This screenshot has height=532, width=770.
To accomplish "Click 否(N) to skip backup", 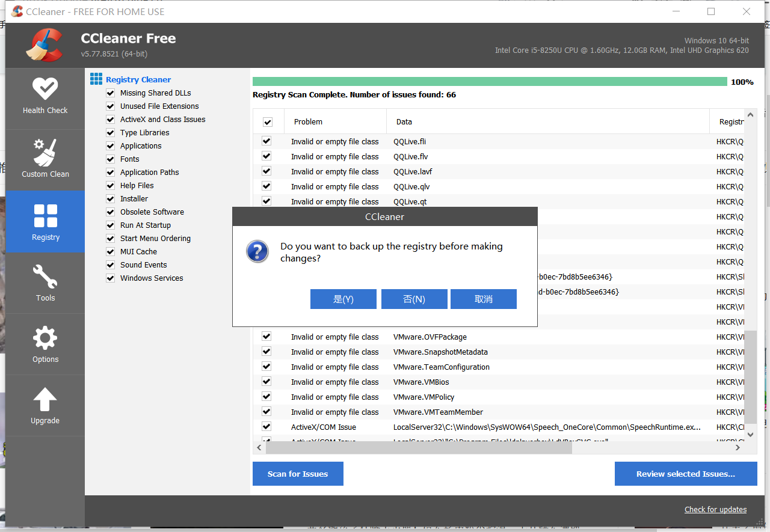I will (x=414, y=299).
